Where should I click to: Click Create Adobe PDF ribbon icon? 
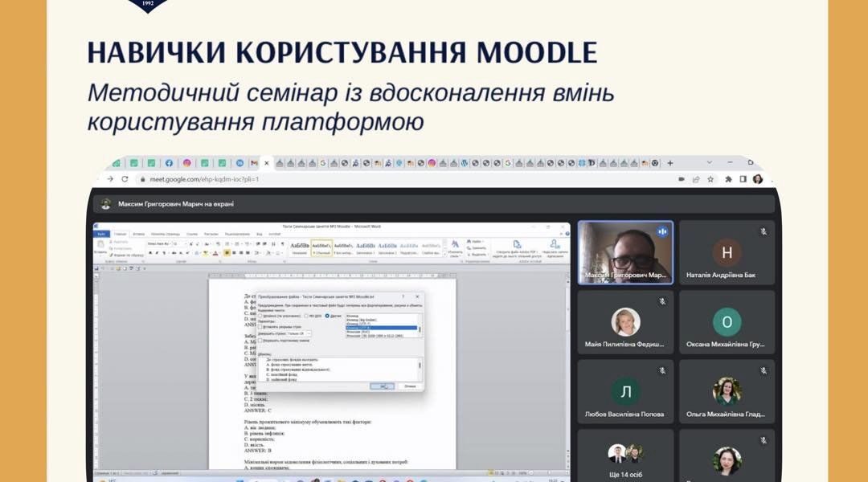[517, 244]
